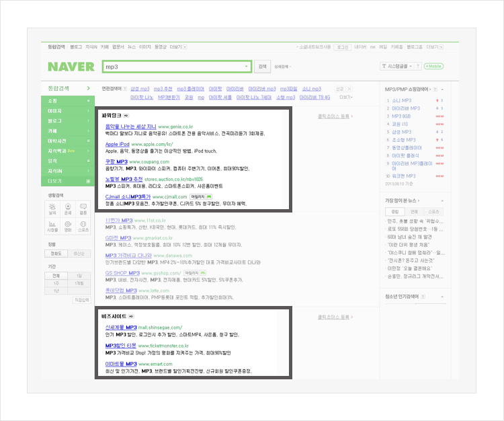The width and height of the screenshot is (504, 421).
Task: Select 뮤직 in the green sidebar menu
Action: (x=68, y=161)
